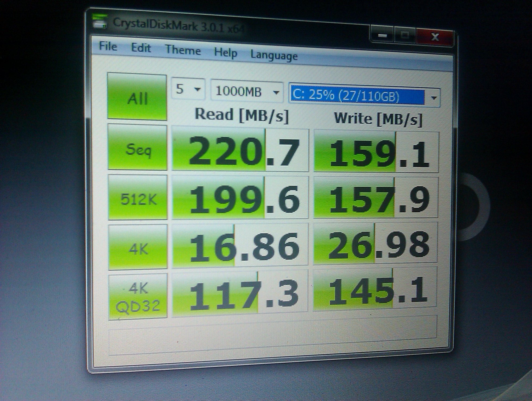Click the Seq read value 220.7

[x=240, y=149]
